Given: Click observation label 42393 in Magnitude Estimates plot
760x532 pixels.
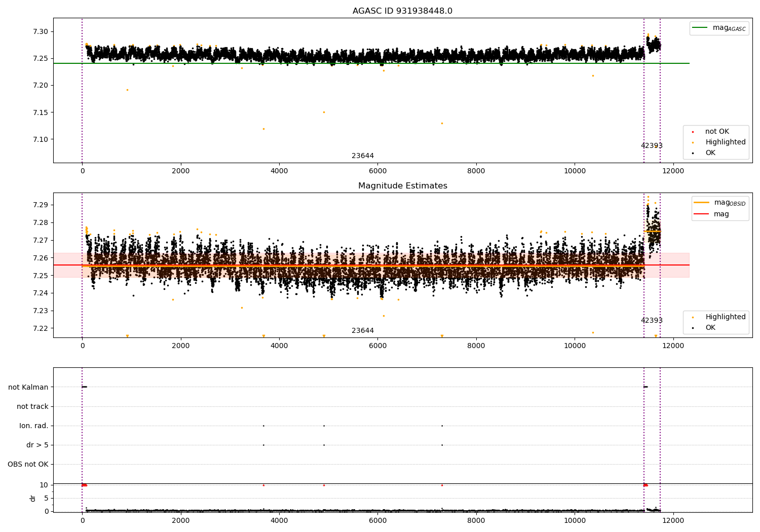Looking at the screenshot, I should click(x=652, y=321).
